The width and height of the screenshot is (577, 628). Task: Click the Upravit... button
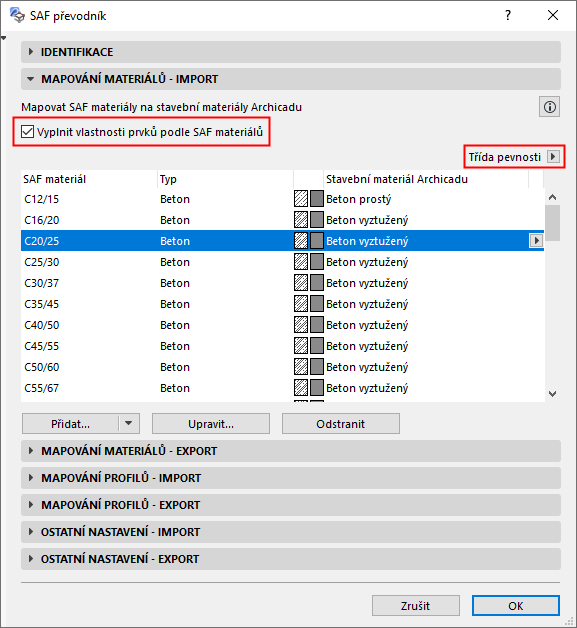tap(211, 424)
